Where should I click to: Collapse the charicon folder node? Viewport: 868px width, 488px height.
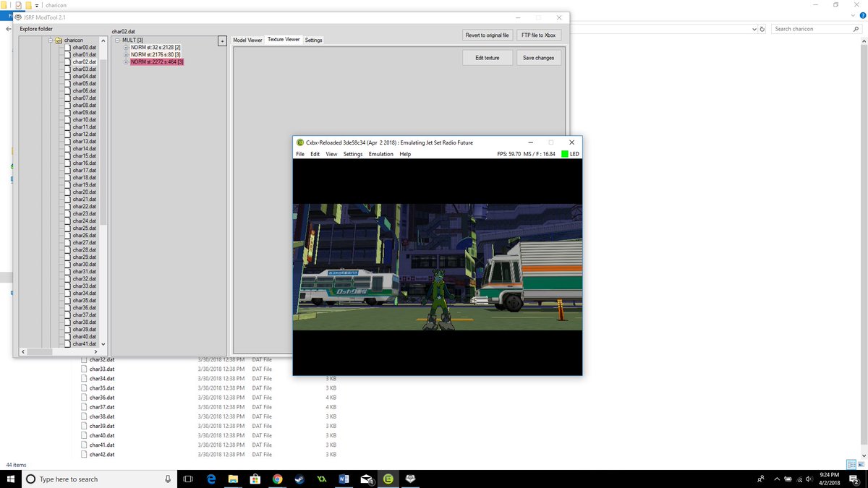tap(51, 40)
